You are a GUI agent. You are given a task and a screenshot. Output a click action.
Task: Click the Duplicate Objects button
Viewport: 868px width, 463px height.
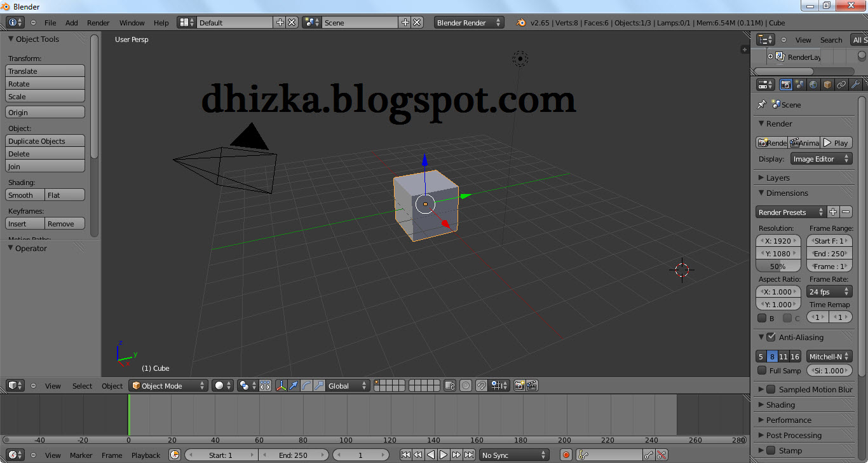tap(45, 141)
